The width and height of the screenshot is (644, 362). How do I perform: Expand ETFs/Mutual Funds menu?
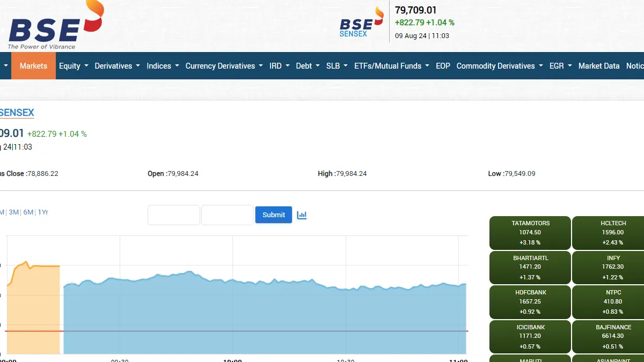[392, 66]
